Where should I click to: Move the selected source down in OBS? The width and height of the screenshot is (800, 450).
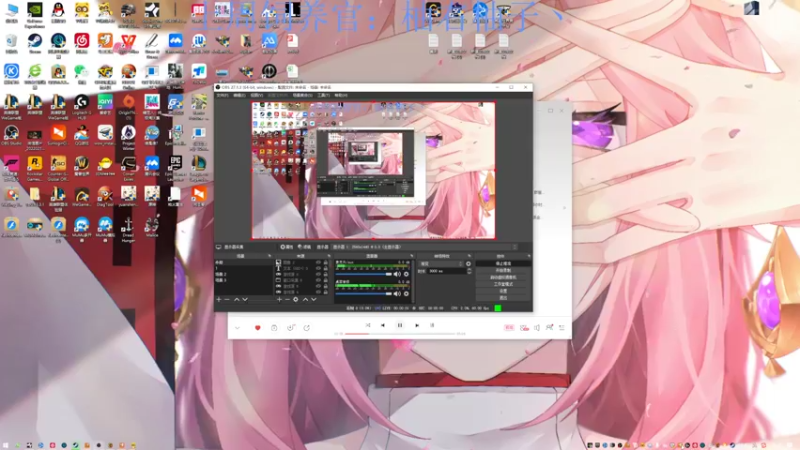313,299
